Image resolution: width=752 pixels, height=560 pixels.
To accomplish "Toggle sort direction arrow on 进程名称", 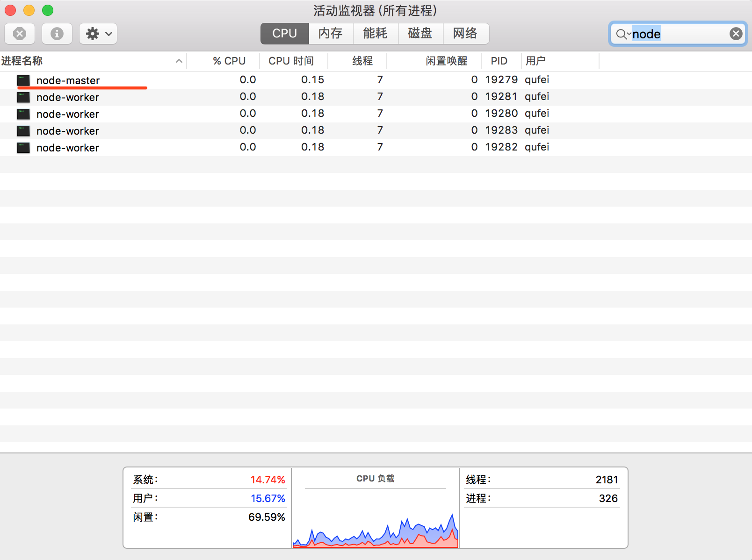I will [179, 61].
